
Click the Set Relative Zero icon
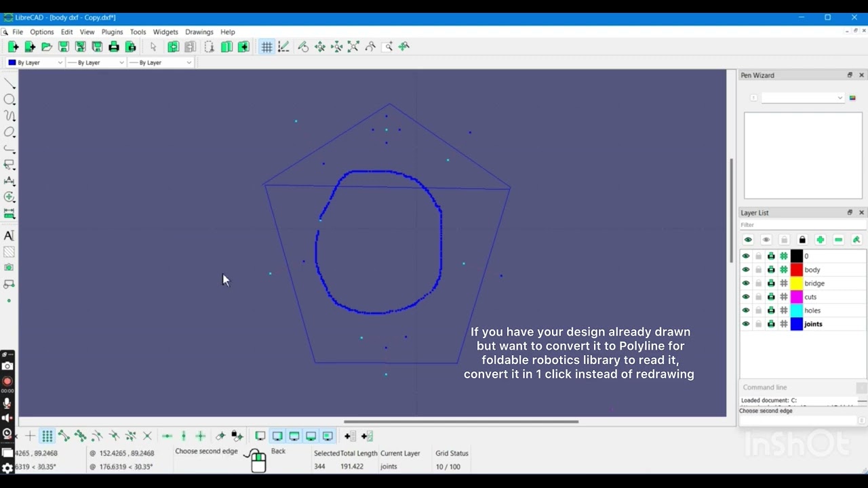click(220, 436)
